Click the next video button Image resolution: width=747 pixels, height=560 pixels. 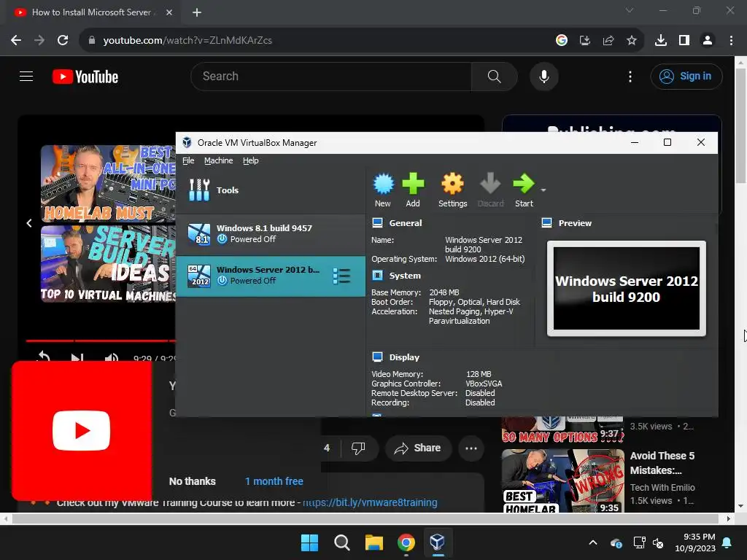click(77, 357)
